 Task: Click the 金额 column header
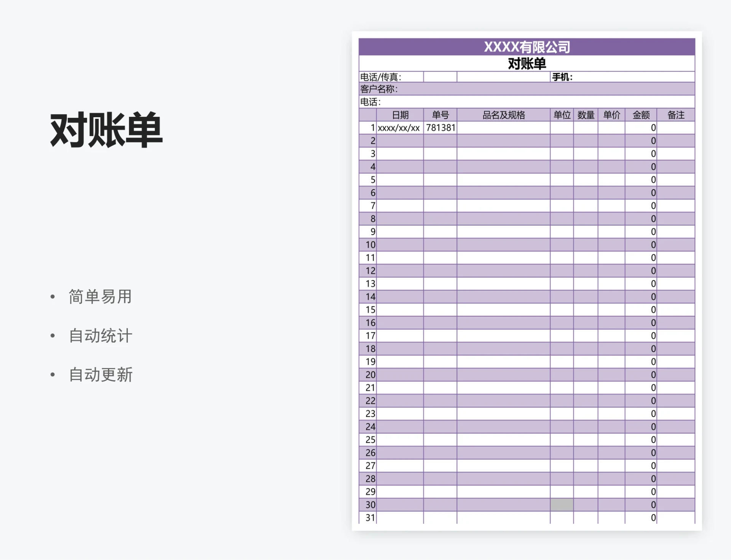point(641,115)
